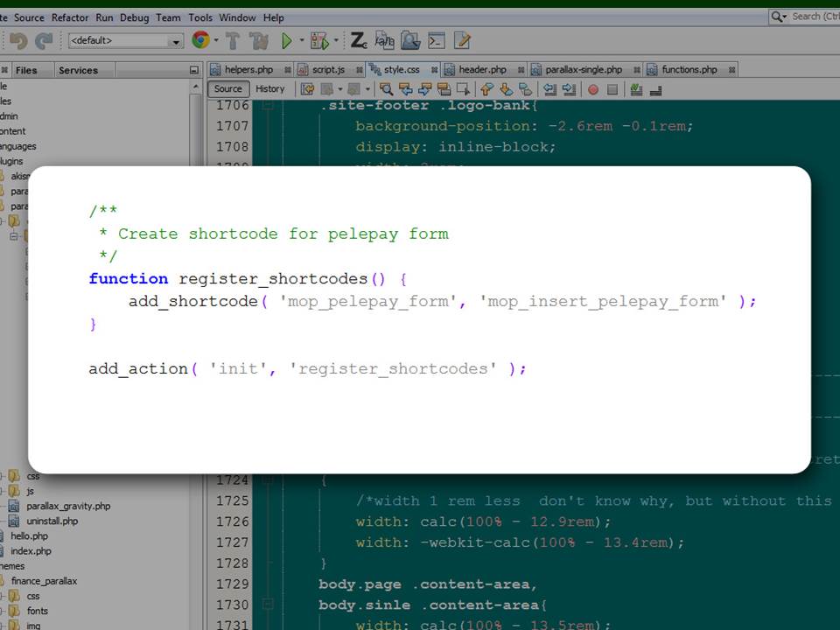Open the Help menu

click(273, 17)
